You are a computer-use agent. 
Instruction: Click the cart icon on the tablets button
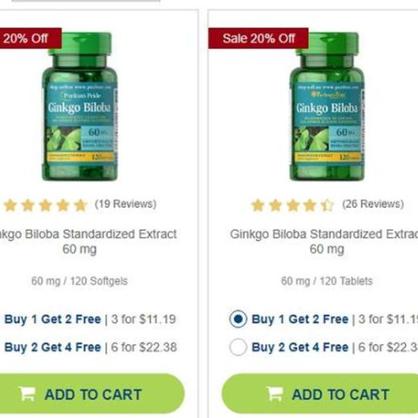coord(275,394)
